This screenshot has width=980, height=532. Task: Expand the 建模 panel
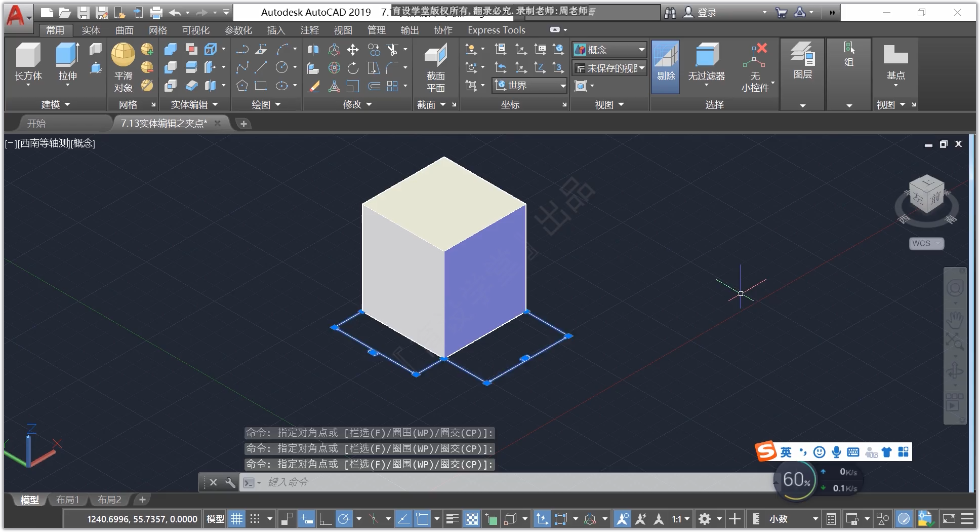[55, 105]
